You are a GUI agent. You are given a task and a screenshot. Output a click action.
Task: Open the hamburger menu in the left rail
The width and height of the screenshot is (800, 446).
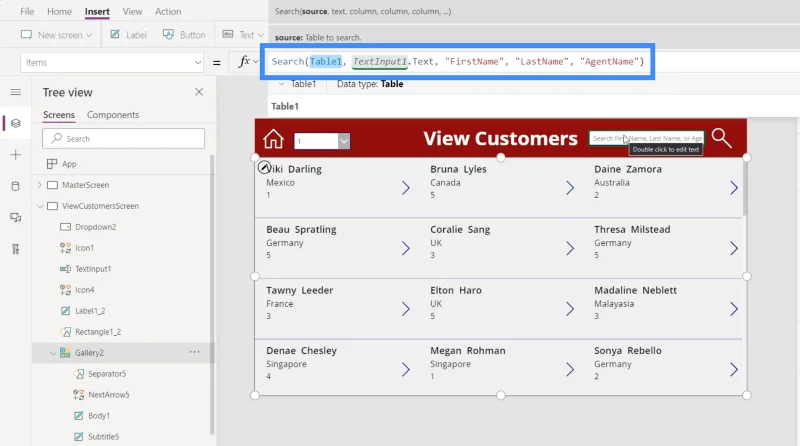coord(16,92)
